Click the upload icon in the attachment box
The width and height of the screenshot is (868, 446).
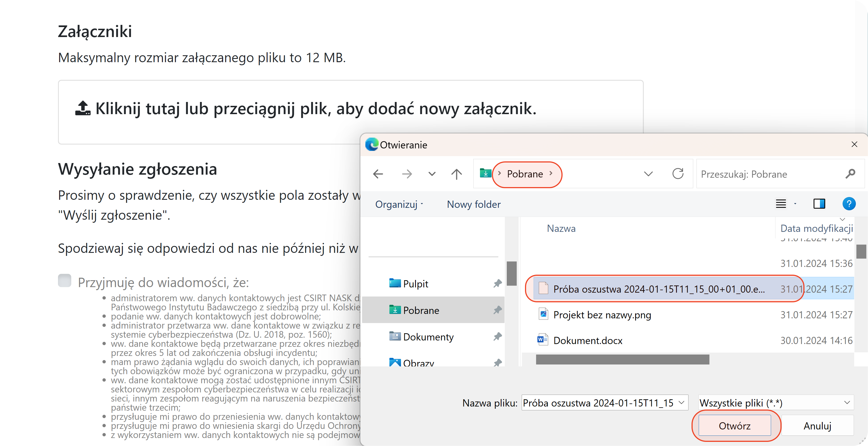(x=83, y=108)
